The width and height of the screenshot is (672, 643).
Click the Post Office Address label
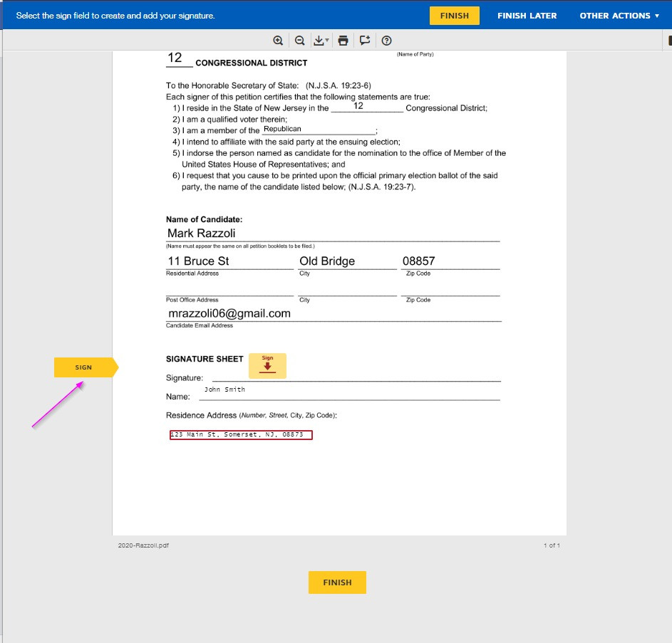click(x=192, y=300)
